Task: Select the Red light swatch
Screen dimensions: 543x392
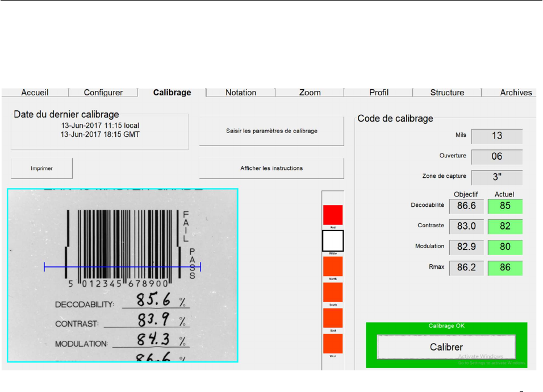Action: 333,215
